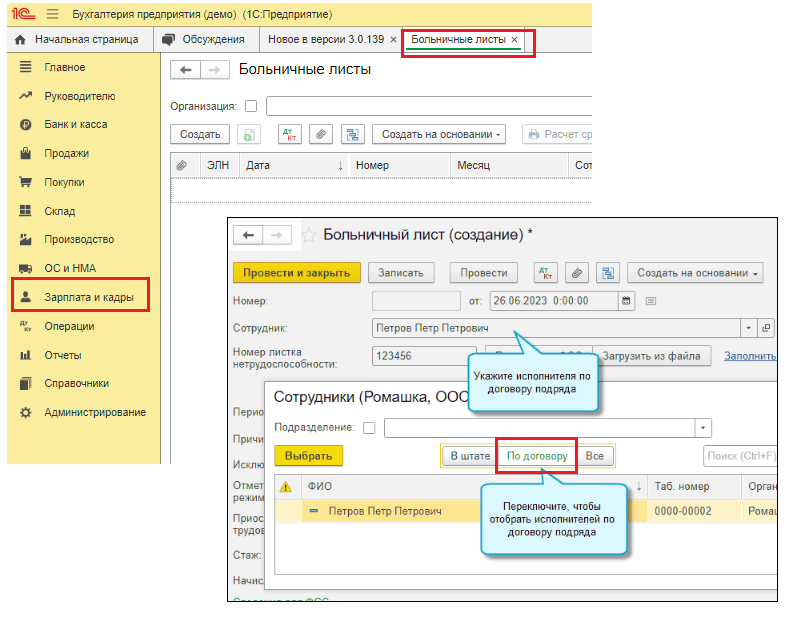Open the Производство section
The width and height of the screenshot is (793, 621).
point(79,239)
